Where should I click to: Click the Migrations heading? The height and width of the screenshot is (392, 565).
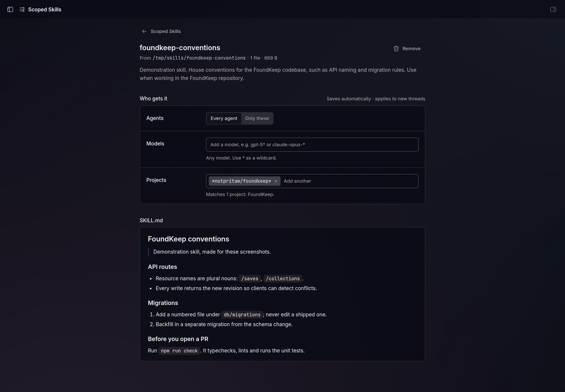pyautogui.click(x=163, y=303)
